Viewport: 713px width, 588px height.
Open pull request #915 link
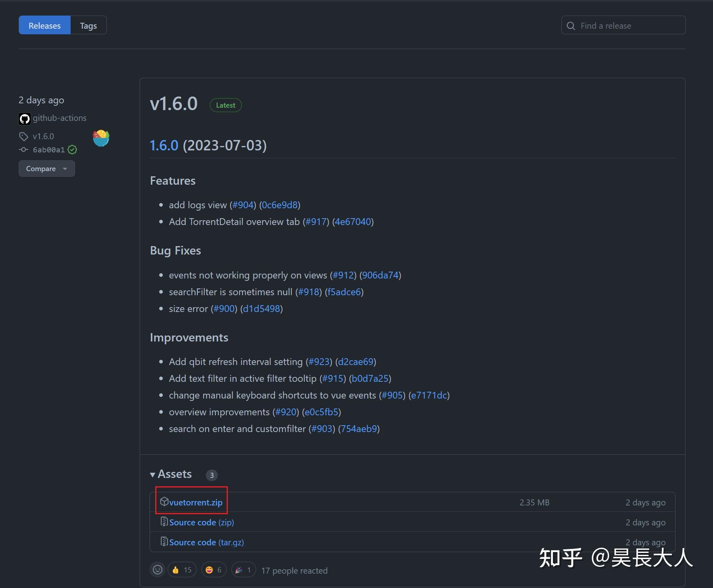[x=333, y=379]
